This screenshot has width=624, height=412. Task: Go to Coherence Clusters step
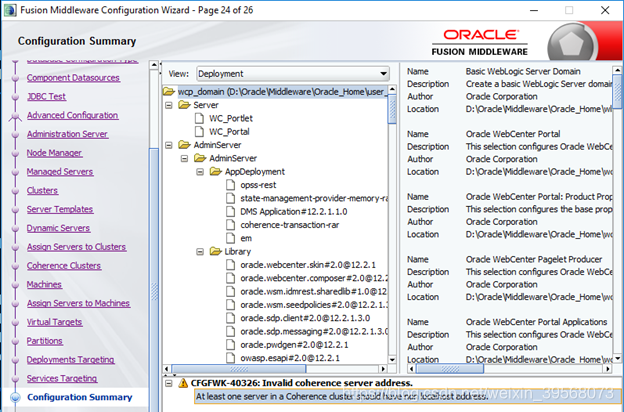pos(64,266)
